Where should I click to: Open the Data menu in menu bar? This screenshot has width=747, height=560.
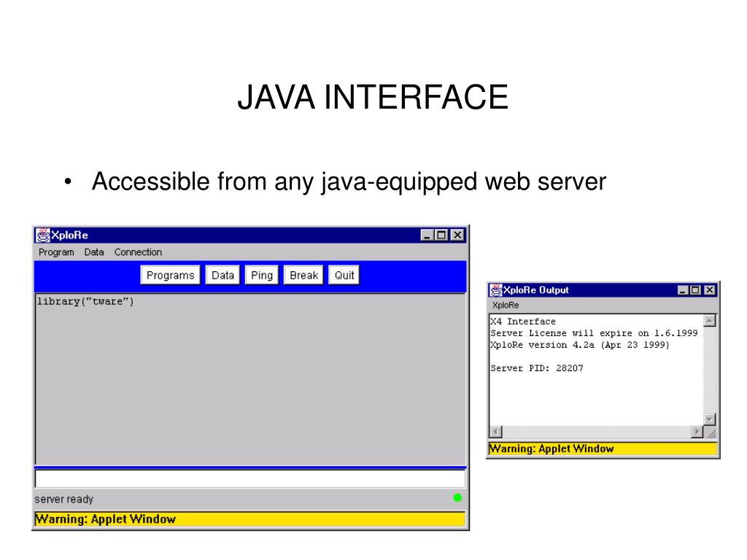[94, 252]
